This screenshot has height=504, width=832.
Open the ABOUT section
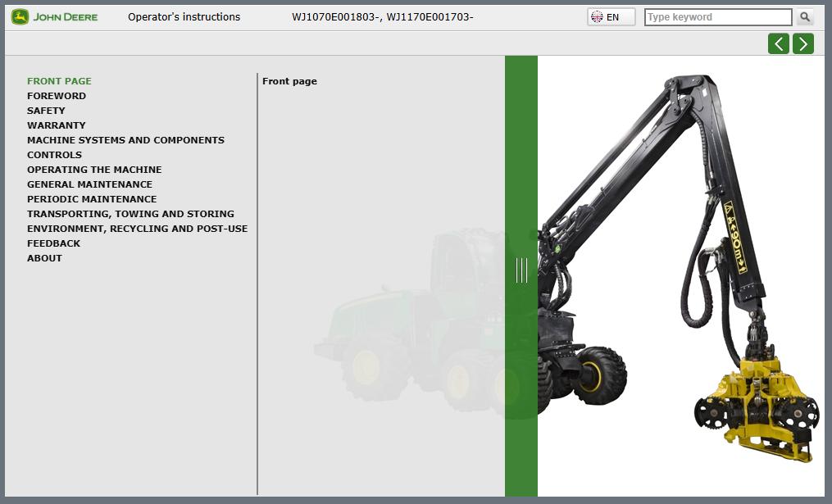(44, 258)
